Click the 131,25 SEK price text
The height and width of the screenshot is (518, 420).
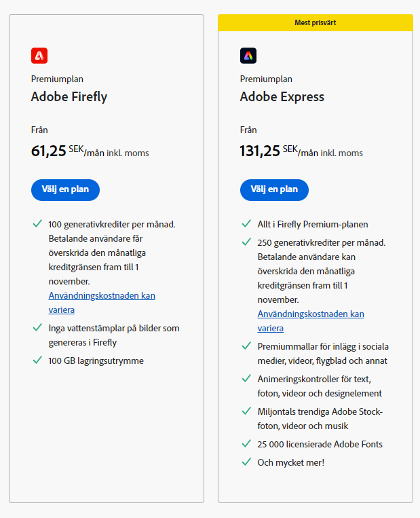[x=260, y=151]
